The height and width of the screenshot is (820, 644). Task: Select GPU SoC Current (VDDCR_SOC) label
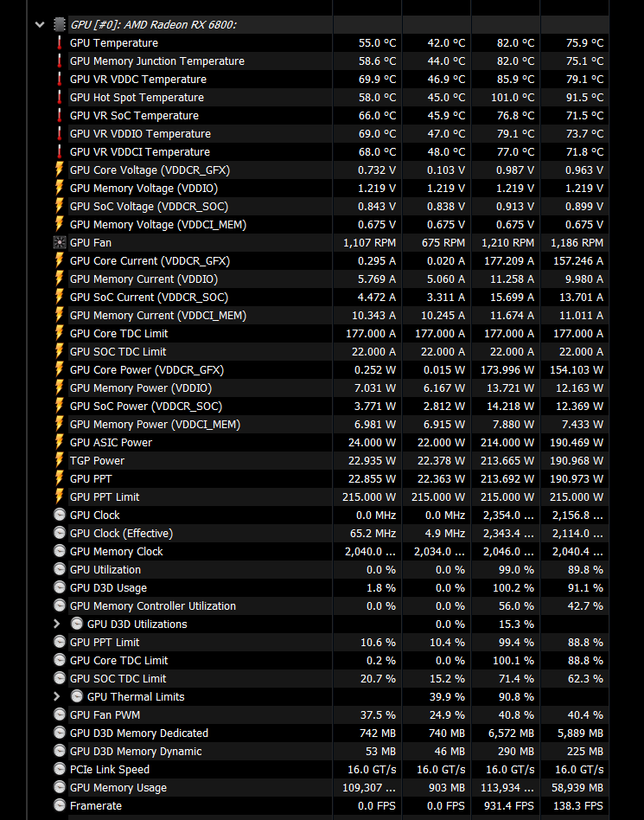point(149,297)
